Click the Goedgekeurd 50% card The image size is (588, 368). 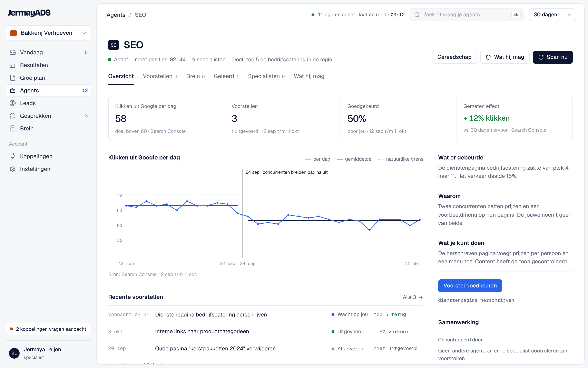pyautogui.click(x=399, y=119)
